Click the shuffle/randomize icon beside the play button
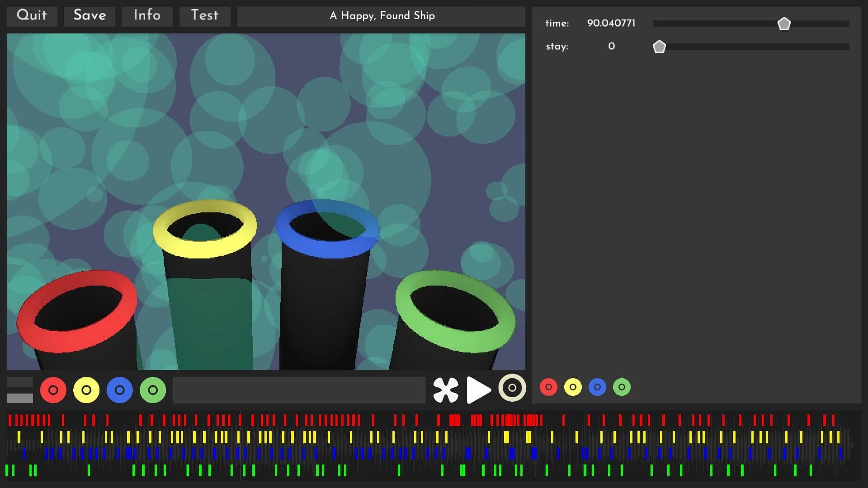The width and height of the screenshot is (868, 488). tap(445, 389)
